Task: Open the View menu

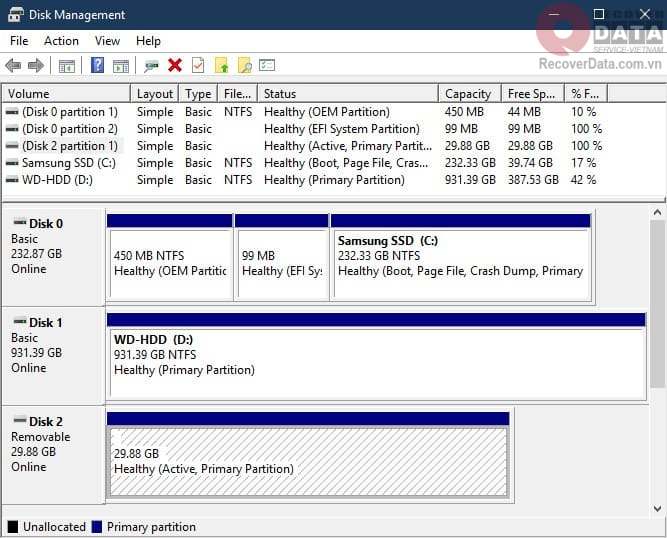Action: coord(107,41)
